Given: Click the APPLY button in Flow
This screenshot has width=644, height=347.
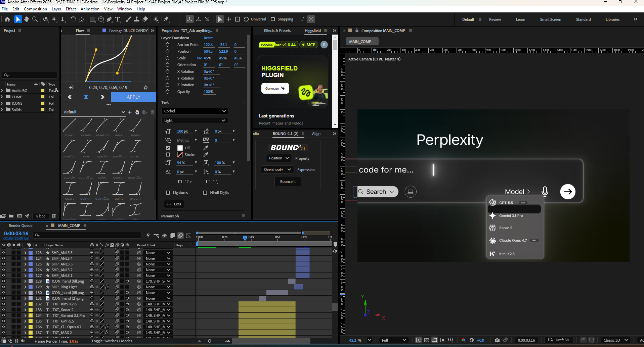Looking at the screenshot, I should coord(133,97).
